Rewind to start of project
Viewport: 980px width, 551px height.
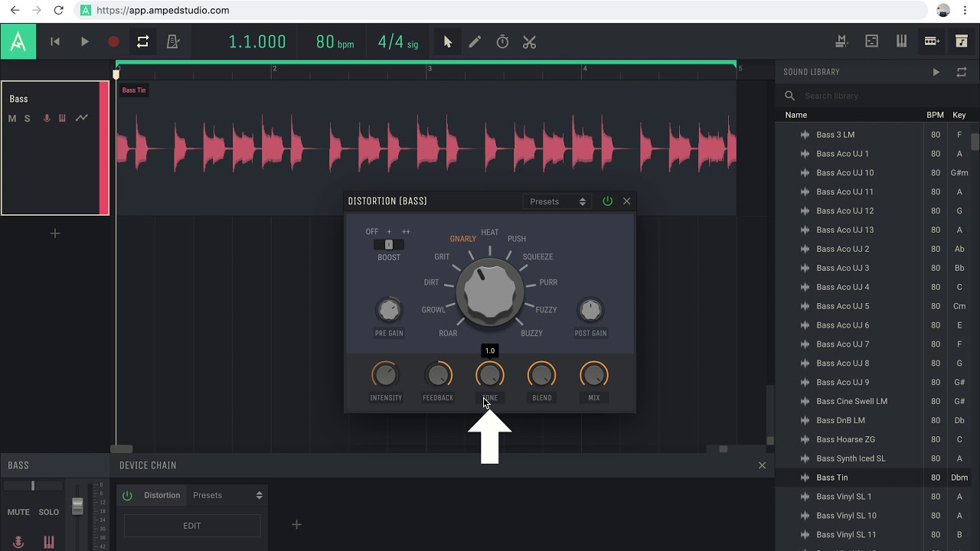click(55, 42)
